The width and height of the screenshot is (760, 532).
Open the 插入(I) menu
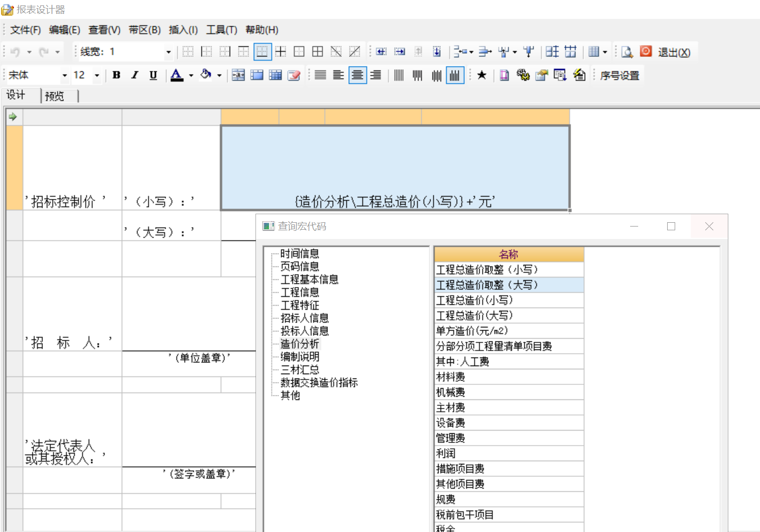(x=183, y=30)
